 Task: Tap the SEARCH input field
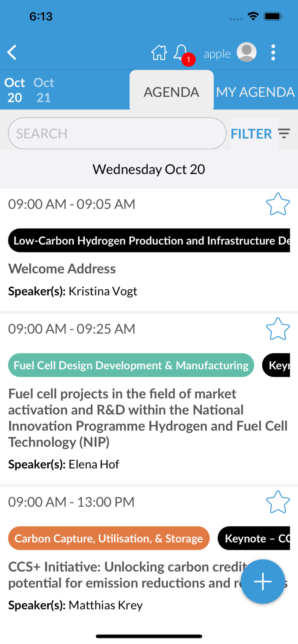click(117, 133)
